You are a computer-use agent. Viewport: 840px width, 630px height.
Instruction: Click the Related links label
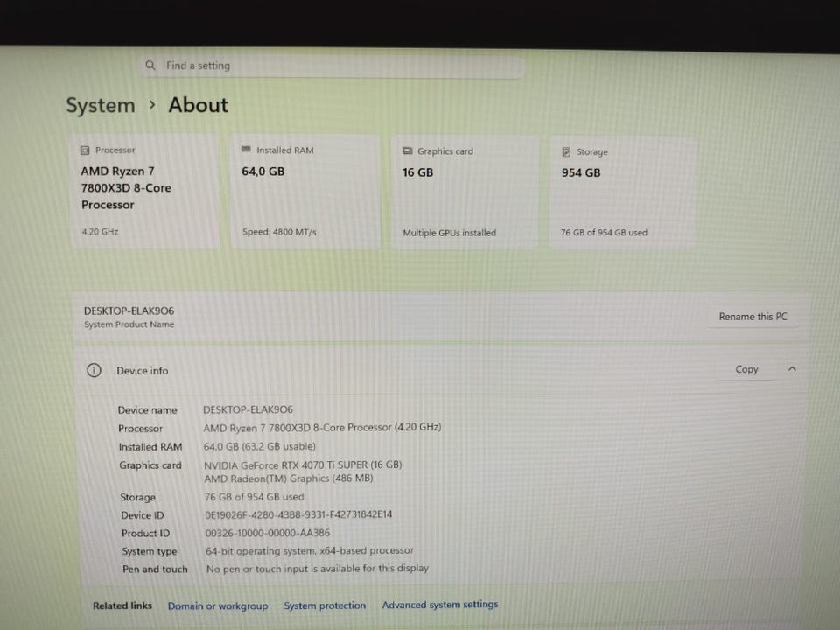click(x=122, y=605)
